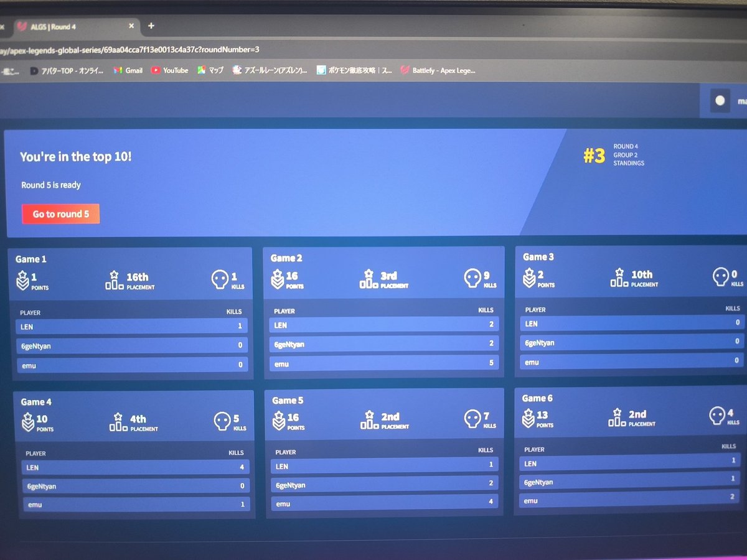
Task: Open the マップ bookmark
Action: [x=210, y=70]
